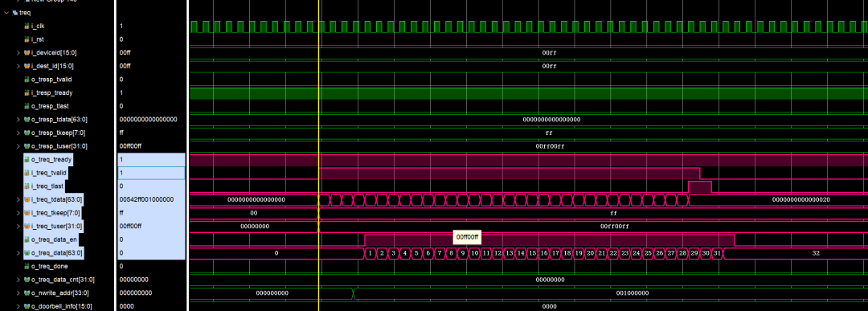Click the bus icon beside o_tresp_tdata[63:0]
Viewport: 868px width, 311px height.
click(27, 119)
